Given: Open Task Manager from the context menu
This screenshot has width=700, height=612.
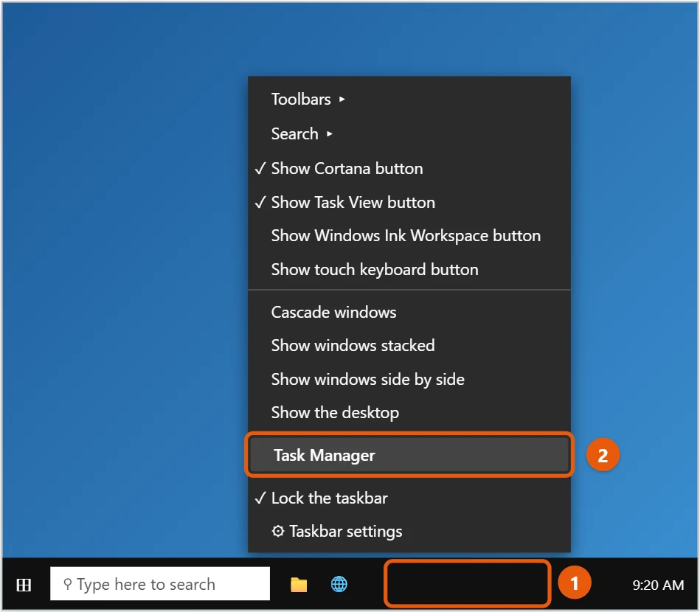Looking at the screenshot, I should tap(409, 455).
